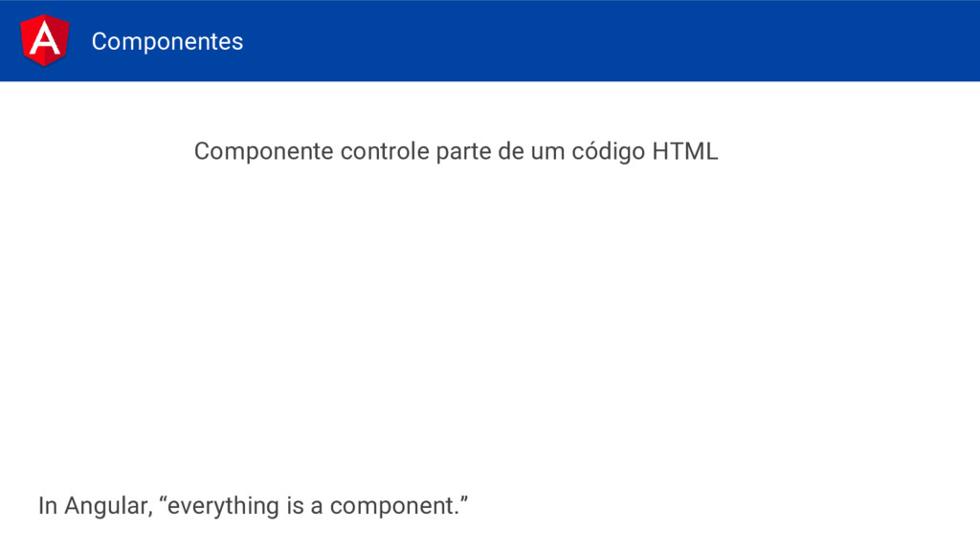Click the opening quotation mark before "everything"
Viewport: 980px width, 551px height.
point(163,499)
